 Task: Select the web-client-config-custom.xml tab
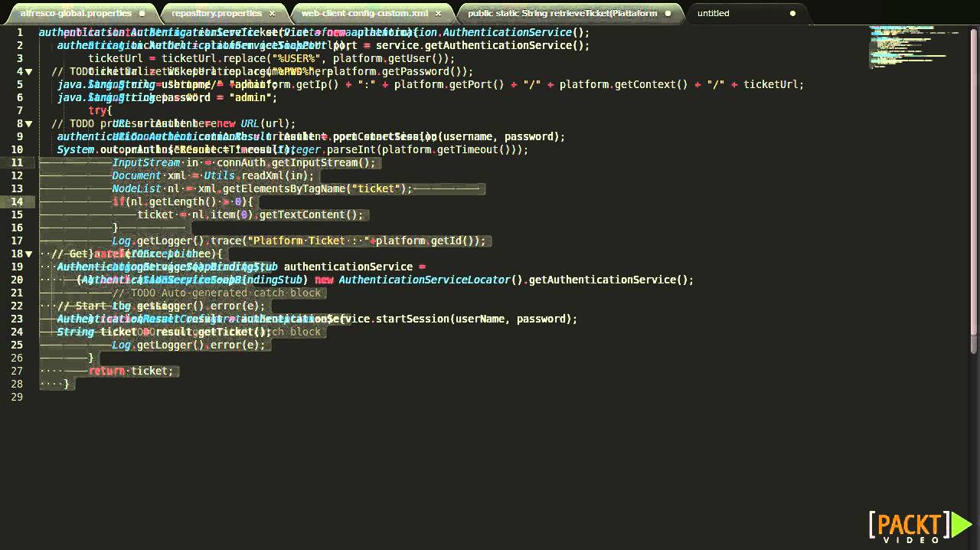click(x=370, y=13)
